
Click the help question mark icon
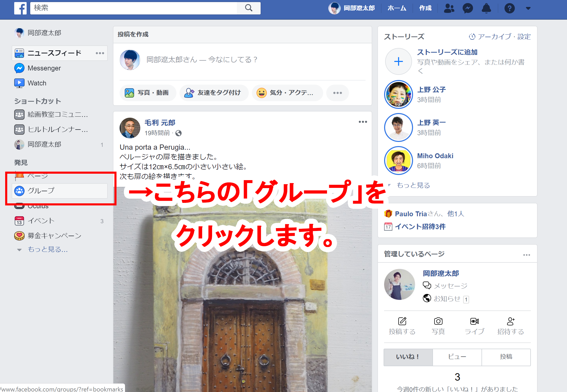point(509,8)
